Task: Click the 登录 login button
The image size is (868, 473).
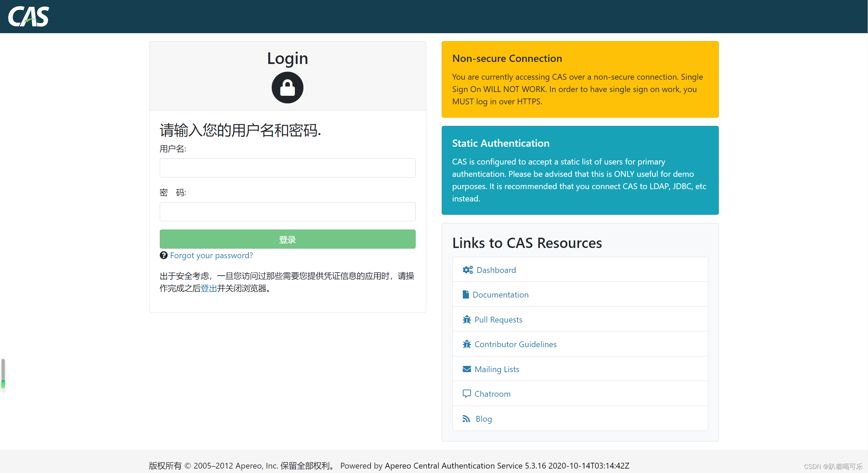Action: point(288,239)
